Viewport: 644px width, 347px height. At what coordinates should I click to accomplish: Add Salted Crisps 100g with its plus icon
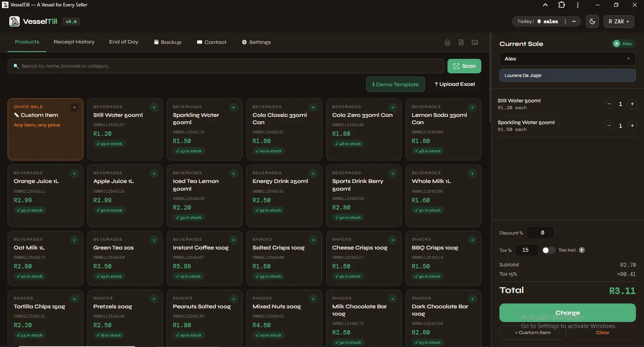click(x=313, y=240)
